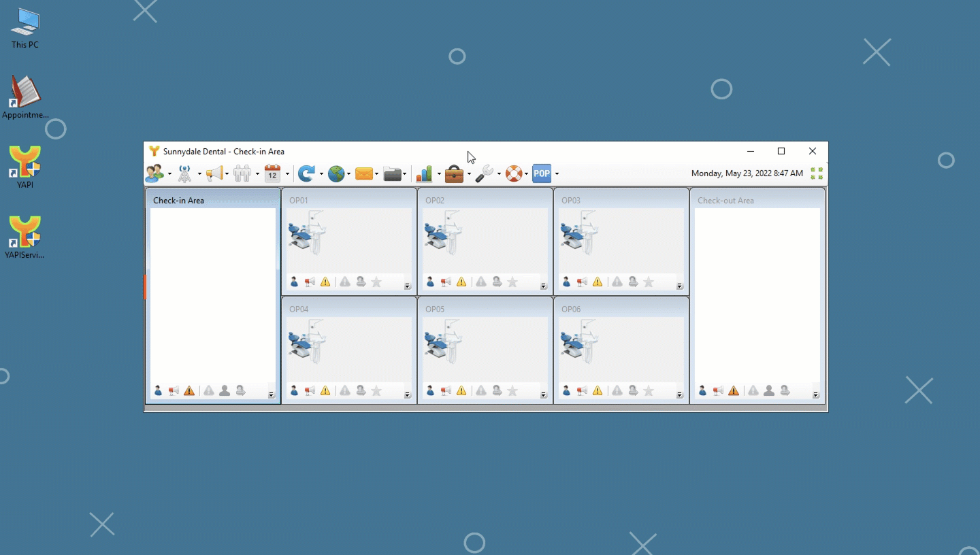Click the globe icon in toolbar
This screenshot has width=980, height=555.
tap(336, 174)
